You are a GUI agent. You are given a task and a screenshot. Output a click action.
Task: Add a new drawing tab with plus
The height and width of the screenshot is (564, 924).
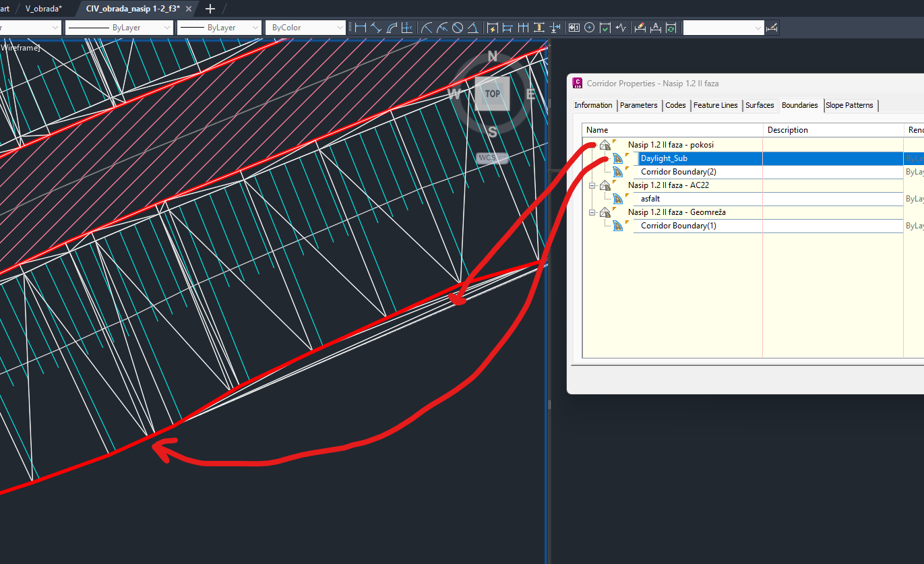pos(210,9)
